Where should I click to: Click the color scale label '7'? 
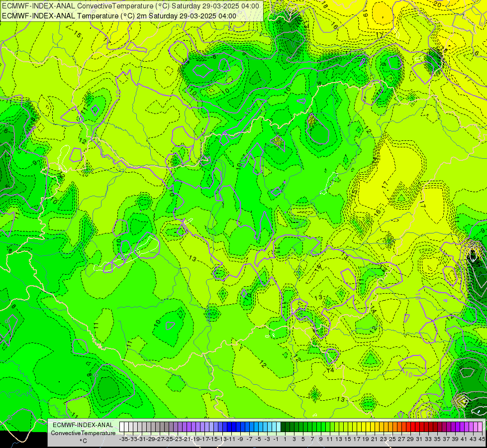[x=312, y=439]
